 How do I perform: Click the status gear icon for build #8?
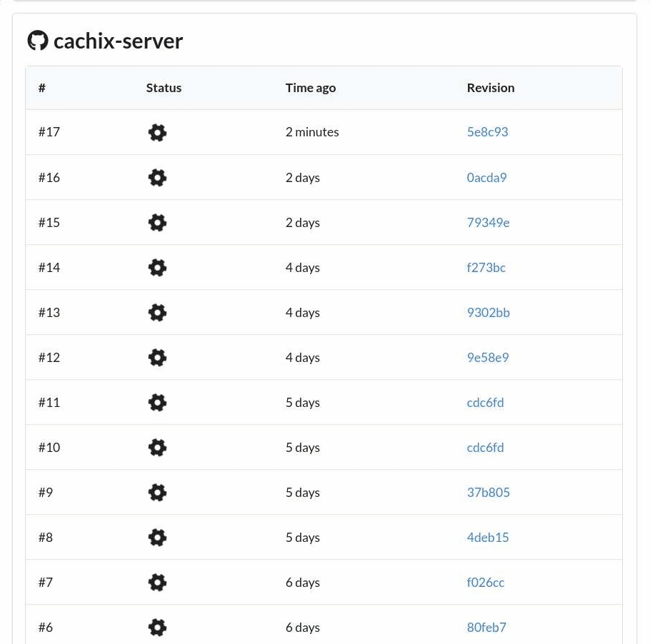(158, 538)
